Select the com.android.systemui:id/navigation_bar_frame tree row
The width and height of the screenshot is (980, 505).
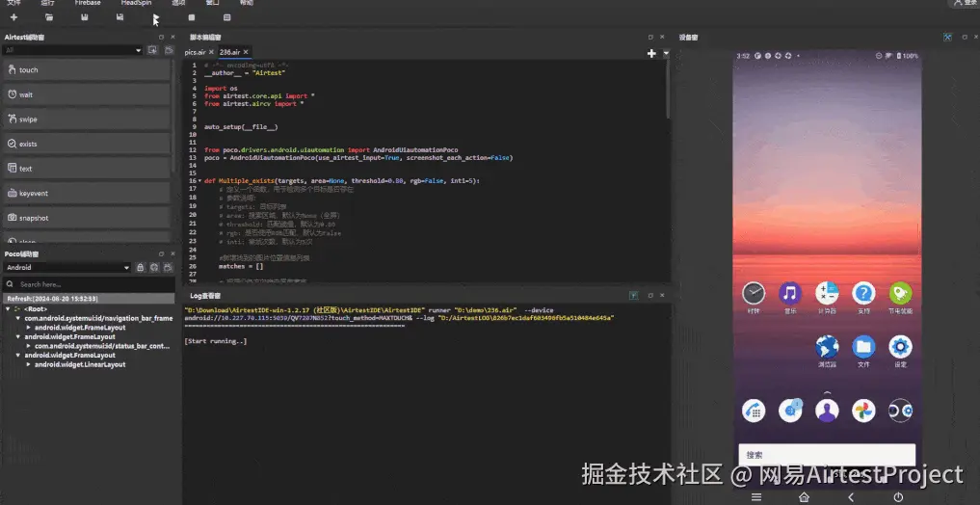98,318
